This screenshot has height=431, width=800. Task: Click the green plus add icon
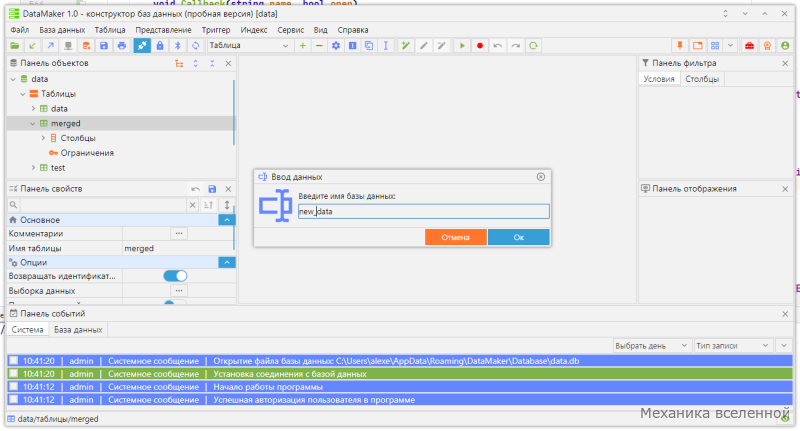pos(303,46)
